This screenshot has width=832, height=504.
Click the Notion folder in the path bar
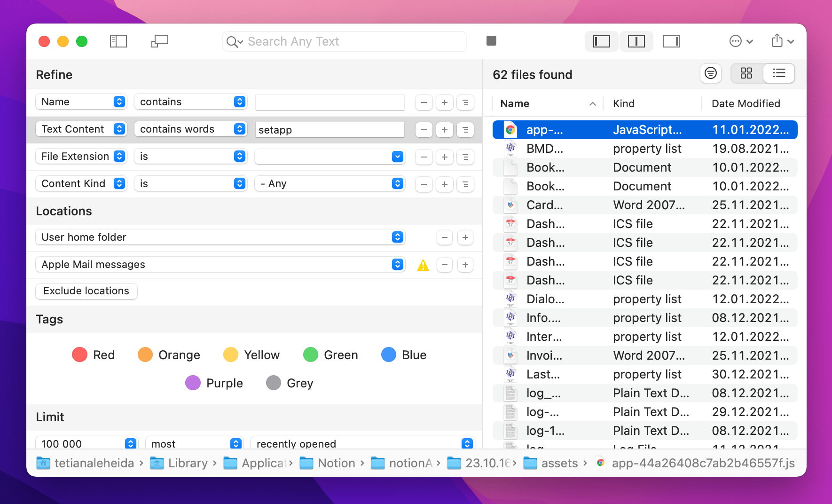click(328, 463)
